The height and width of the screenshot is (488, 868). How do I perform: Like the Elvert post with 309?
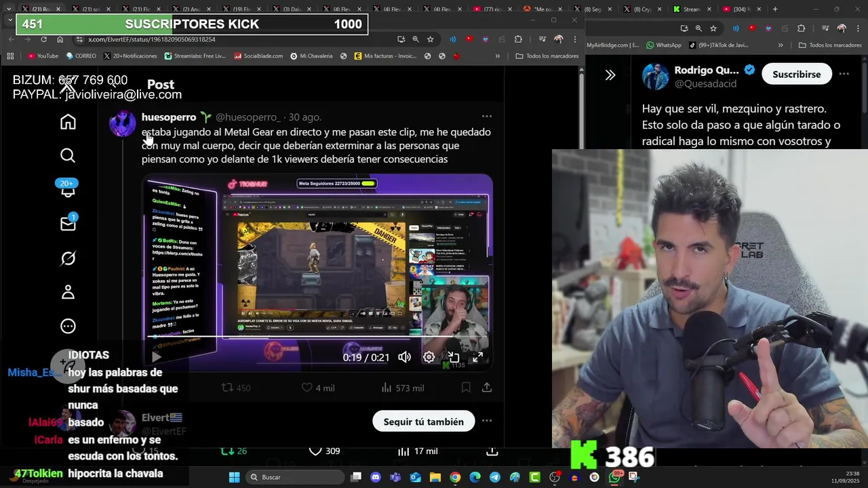[315, 451]
